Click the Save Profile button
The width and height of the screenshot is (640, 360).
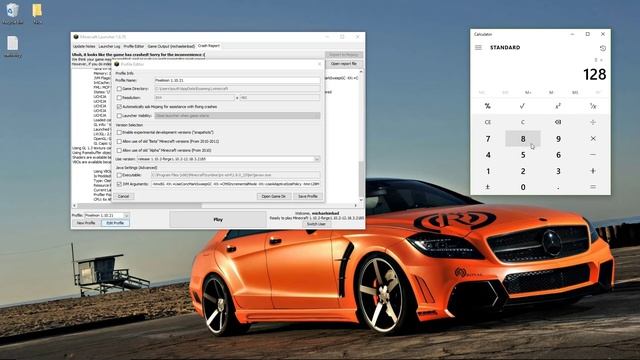(308, 196)
